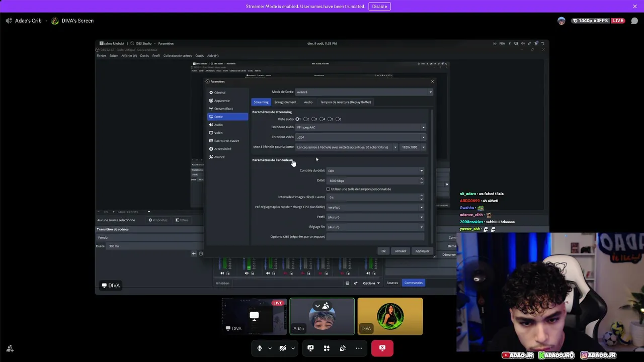Open the Réglage fin dropdown

pyautogui.click(x=375, y=227)
